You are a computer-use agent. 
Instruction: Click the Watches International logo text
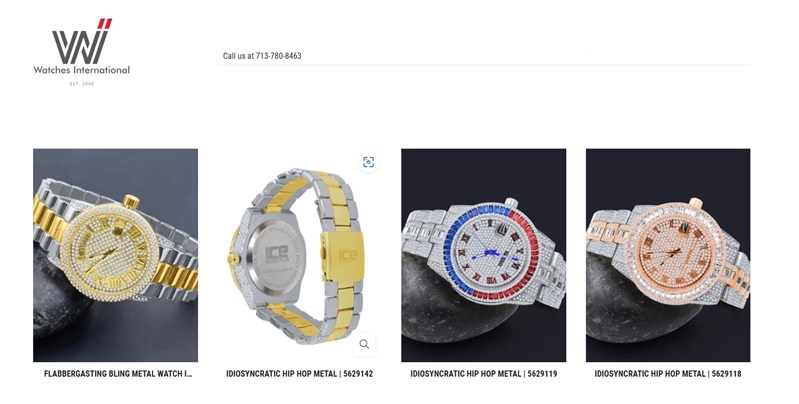click(x=82, y=70)
